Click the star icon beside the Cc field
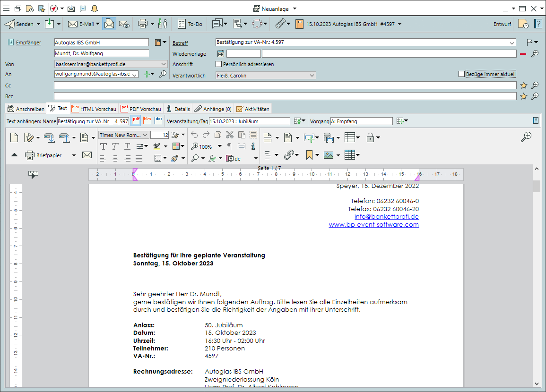 (x=523, y=85)
